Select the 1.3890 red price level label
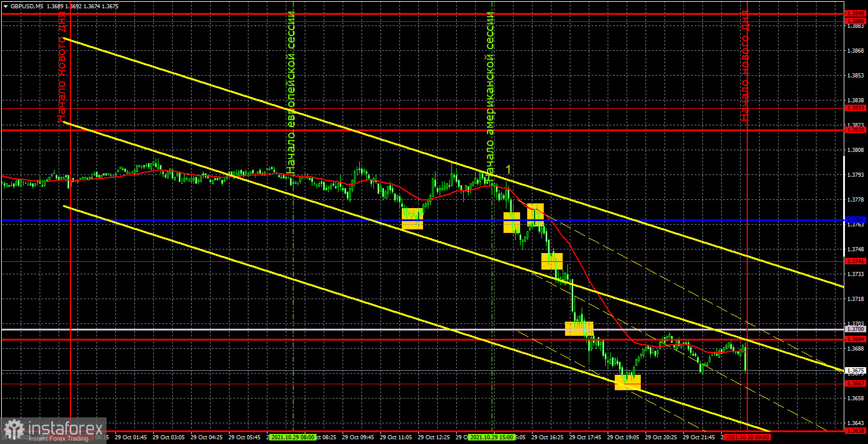 point(856,13)
